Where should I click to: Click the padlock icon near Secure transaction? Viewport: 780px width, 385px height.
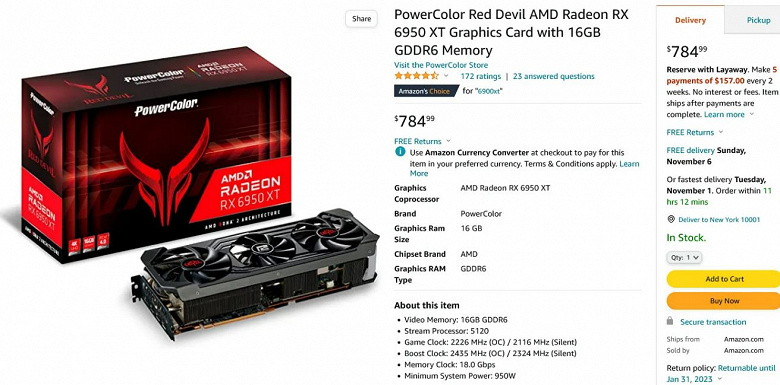[670, 321]
